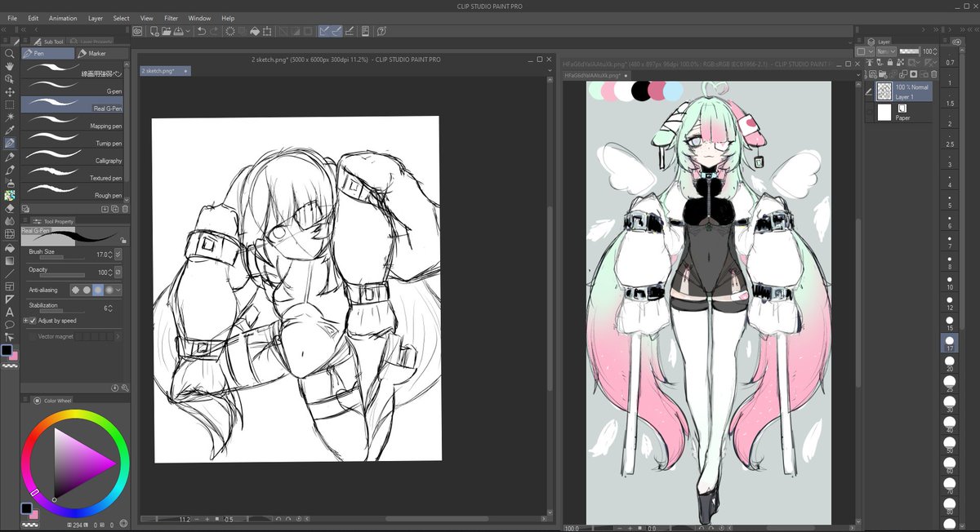Toggle Snap to Special Ruler

pos(336,31)
